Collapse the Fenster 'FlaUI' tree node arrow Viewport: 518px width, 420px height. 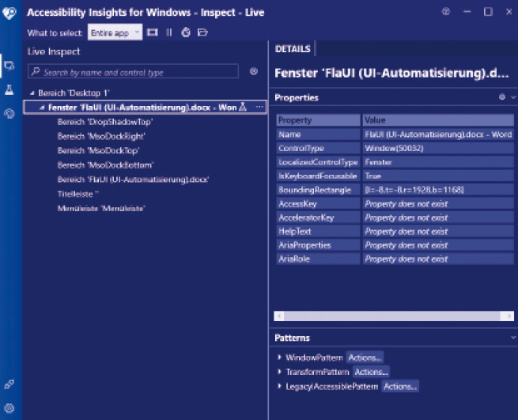42,108
